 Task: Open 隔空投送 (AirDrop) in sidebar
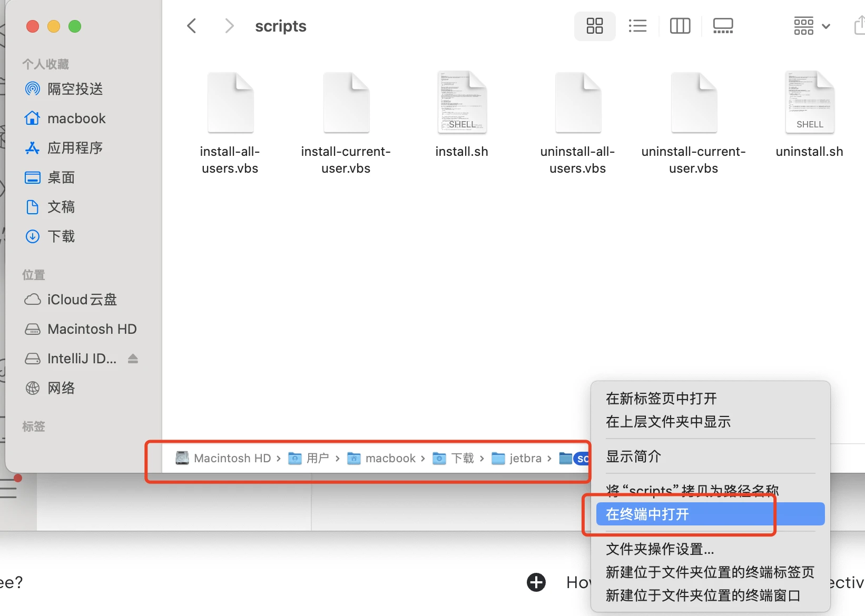coord(64,89)
